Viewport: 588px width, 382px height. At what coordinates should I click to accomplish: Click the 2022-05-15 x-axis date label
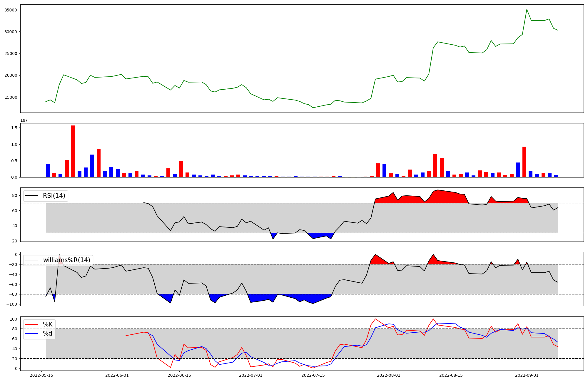tap(41, 375)
